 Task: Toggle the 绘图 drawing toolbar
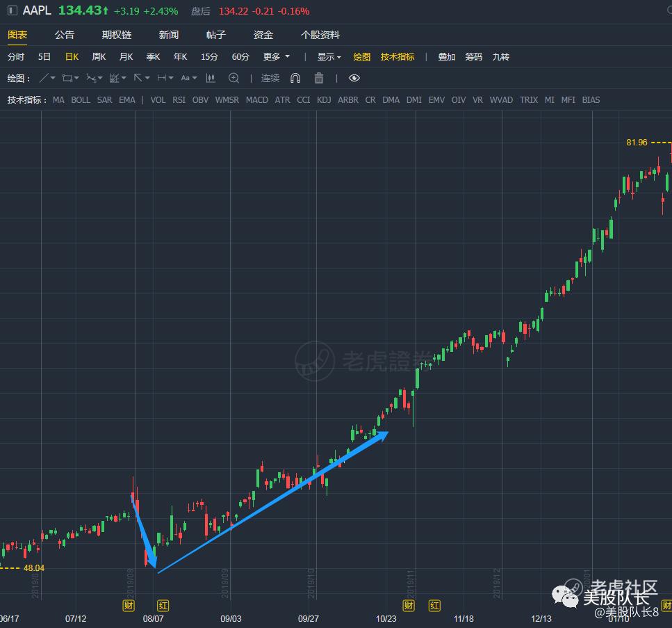pos(362,56)
